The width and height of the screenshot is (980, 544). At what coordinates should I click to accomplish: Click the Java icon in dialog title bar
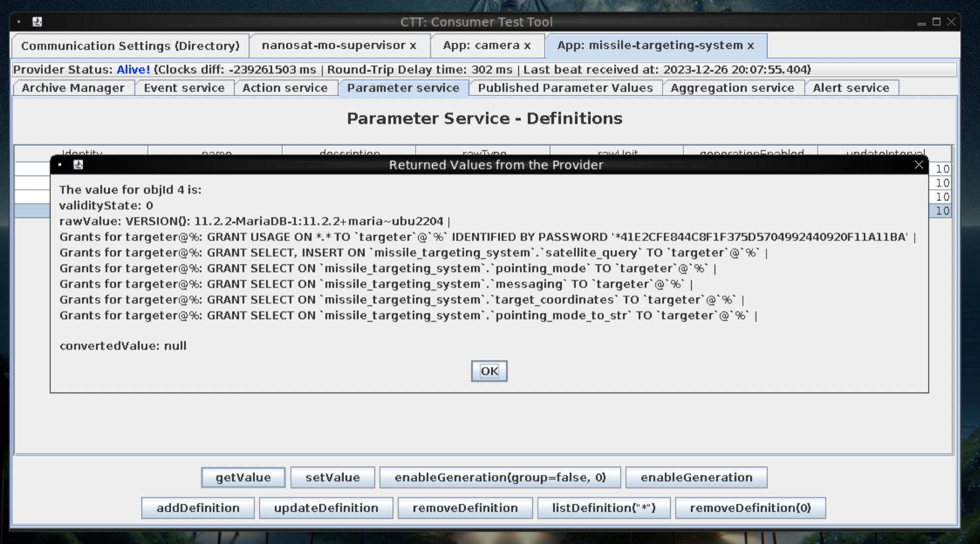[78, 165]
